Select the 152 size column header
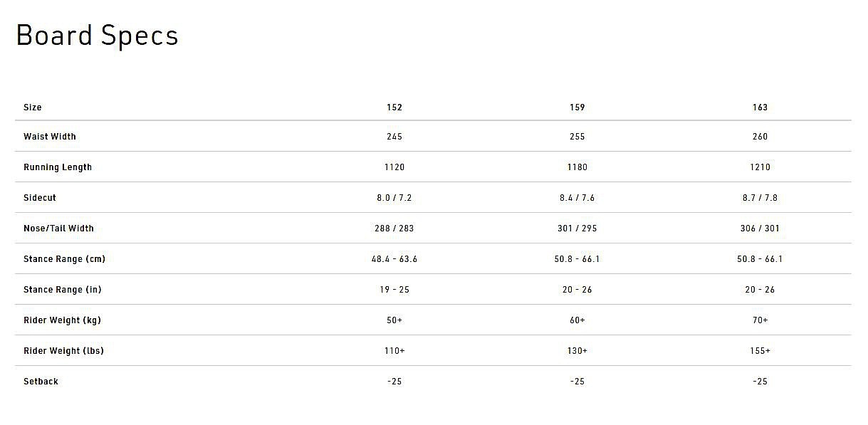 pos(394,107)
